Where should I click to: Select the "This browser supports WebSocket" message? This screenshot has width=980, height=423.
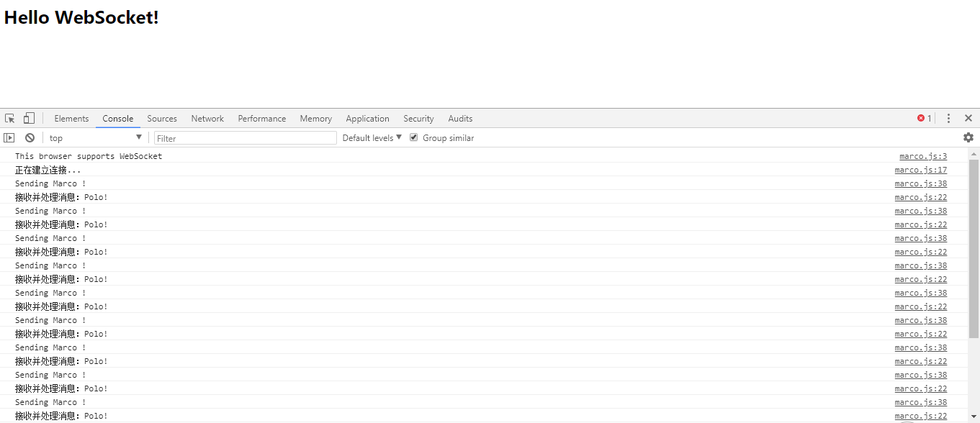89,156
